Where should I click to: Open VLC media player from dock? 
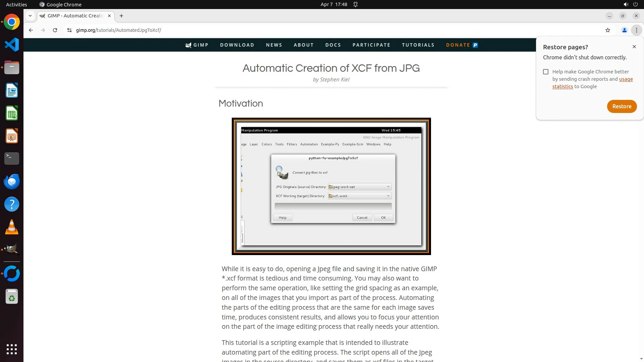(12, 227)
